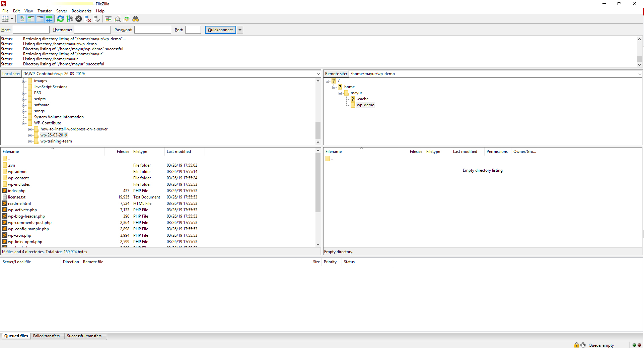Search for files with the binoculars icon
Viewport: 644px width, 348px height.
(x=136, y=19)
